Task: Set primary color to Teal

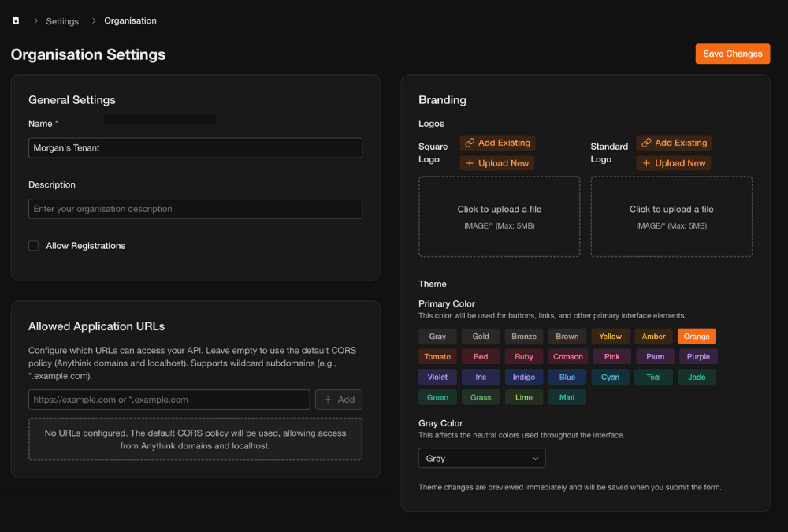Action: [653, 377]
